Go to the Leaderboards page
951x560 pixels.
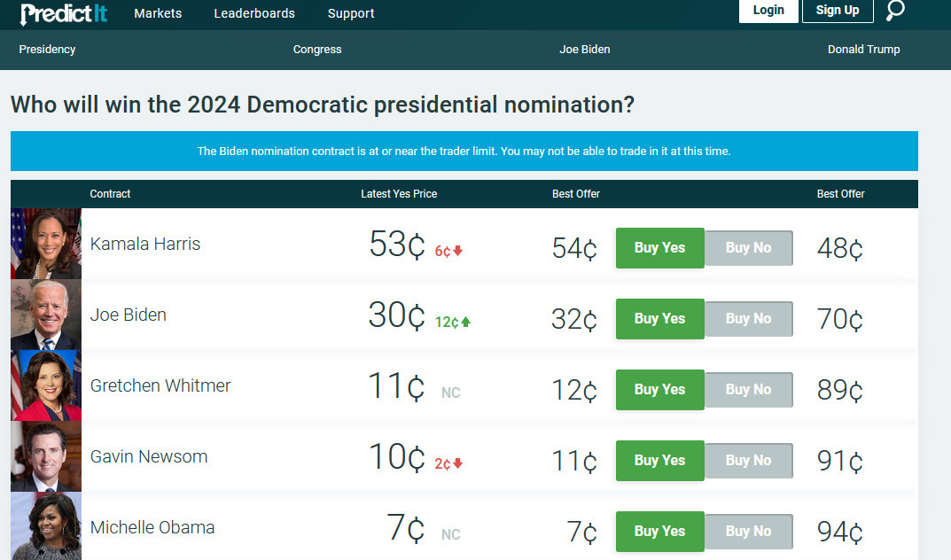[254, 13]
